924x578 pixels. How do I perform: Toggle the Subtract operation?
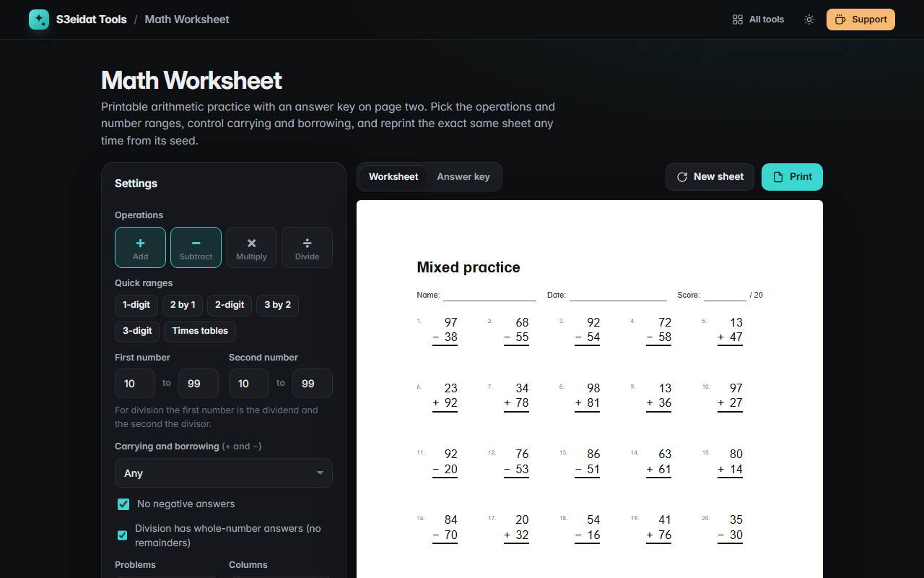(x=196, y=248)
